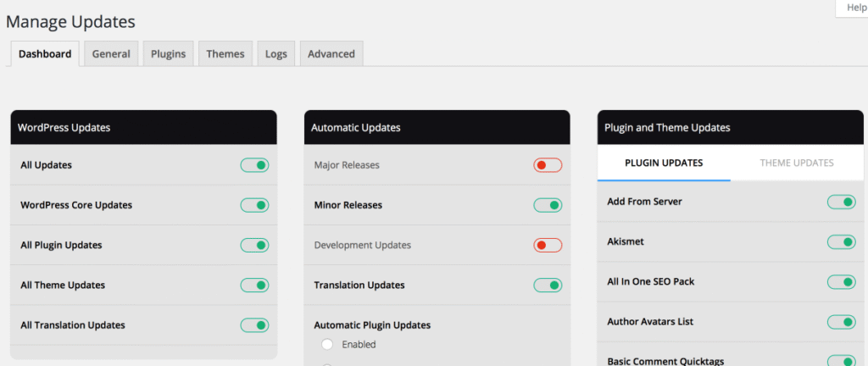Enable Development Updates toggle

coord(548,245)
